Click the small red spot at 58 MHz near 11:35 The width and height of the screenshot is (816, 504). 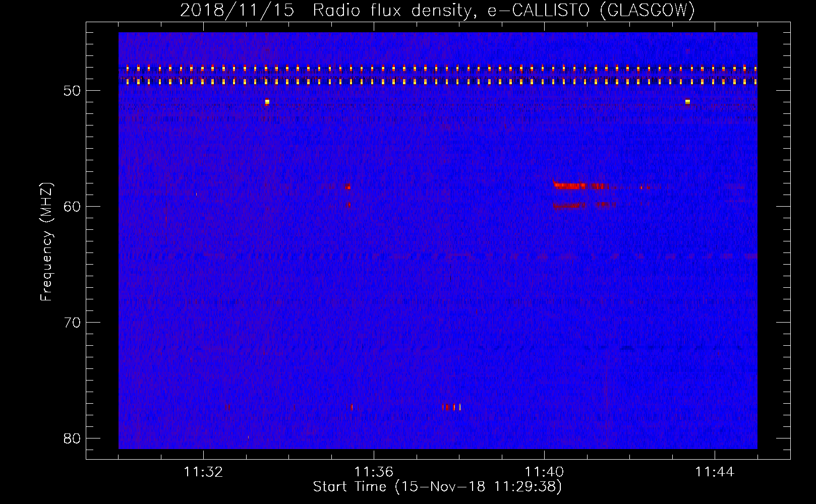click(x=348, y=187)
